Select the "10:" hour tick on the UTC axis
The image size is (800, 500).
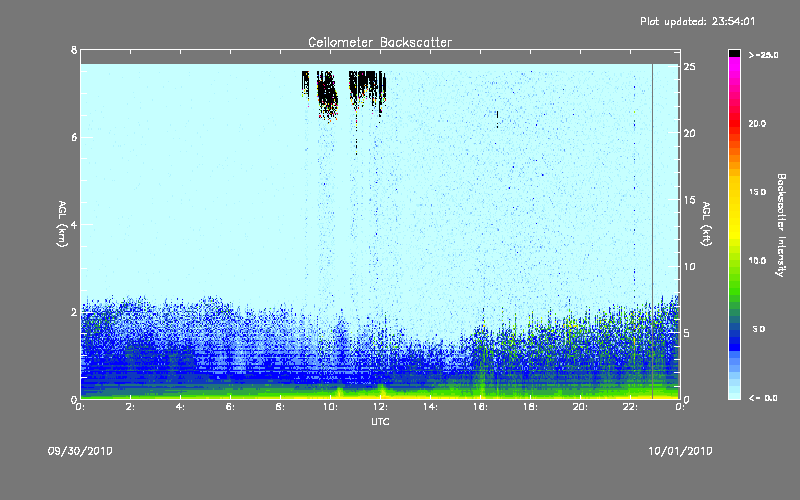tap(330, 407)
